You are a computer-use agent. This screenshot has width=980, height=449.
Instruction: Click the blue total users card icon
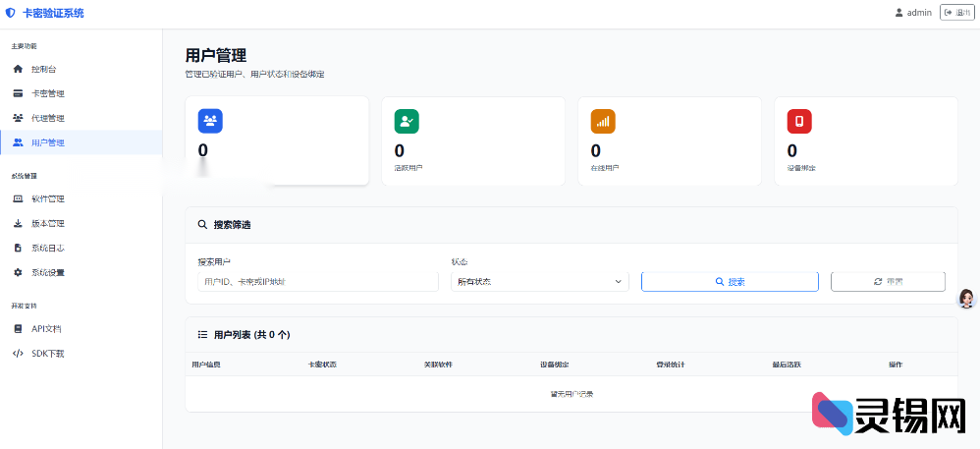click(210, 121)
